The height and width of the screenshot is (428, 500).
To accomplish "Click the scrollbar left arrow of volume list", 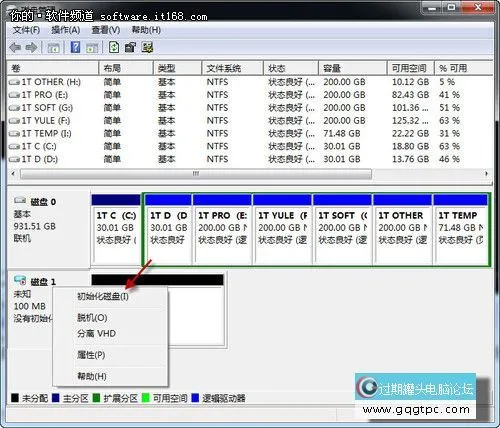I will point(13,174).
